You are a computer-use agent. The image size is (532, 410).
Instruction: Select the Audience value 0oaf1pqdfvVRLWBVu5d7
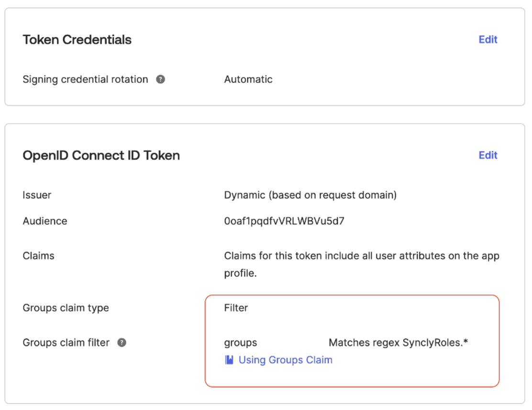pyautogui.click(x=284, y=221)
